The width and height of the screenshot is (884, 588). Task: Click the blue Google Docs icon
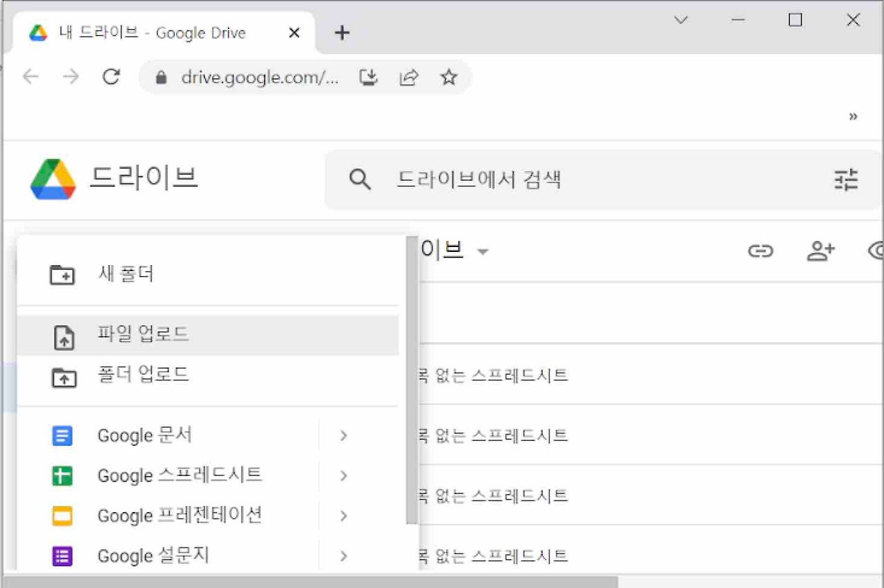click(x=62, y=436)
